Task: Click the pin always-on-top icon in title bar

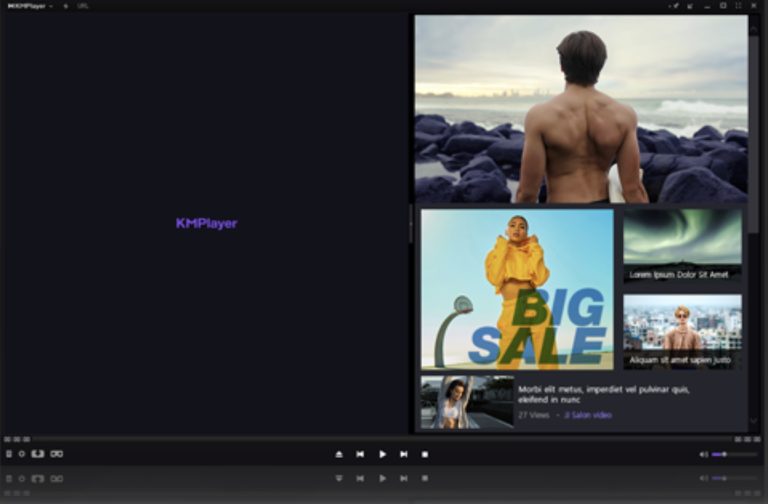Action: [x=676, y=6]
